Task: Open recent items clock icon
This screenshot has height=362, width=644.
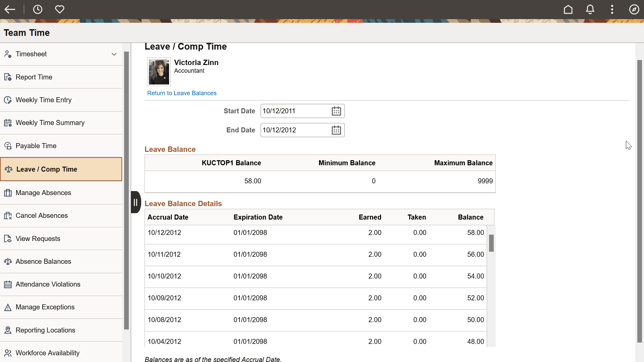Action: tap(38, 9)
